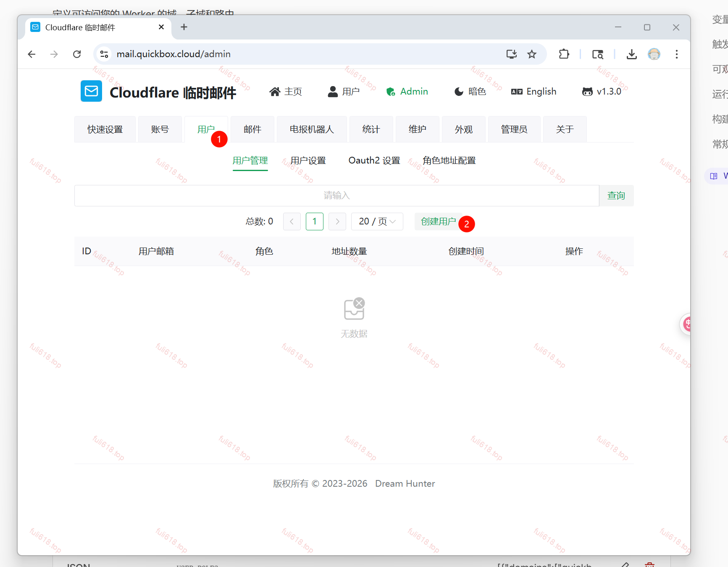Select the 用户 admin tab
Screen dimensions: 728x567
pyautogui.click(x=206, y=129)
